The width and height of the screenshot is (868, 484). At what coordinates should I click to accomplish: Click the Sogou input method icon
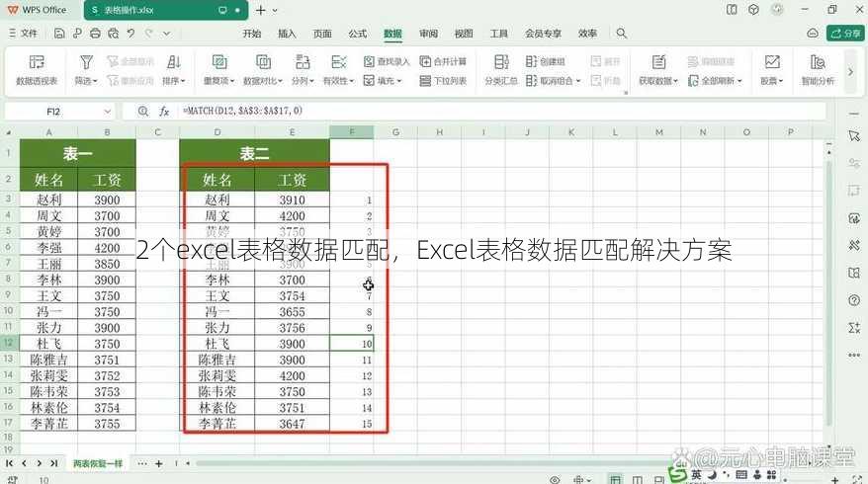tap(677, 474)
